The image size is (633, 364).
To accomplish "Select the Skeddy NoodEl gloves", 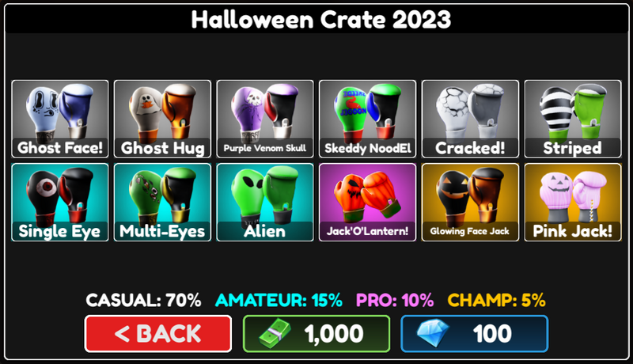I will [x=367, y=119].
